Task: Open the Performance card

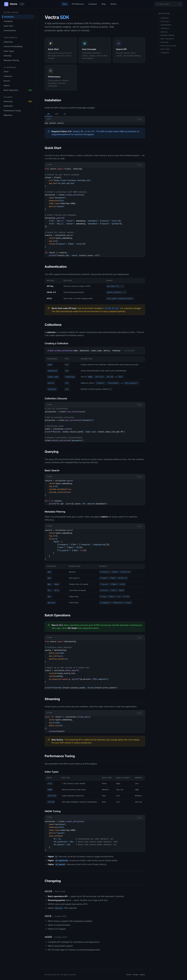Action: [x=61, y=78]
